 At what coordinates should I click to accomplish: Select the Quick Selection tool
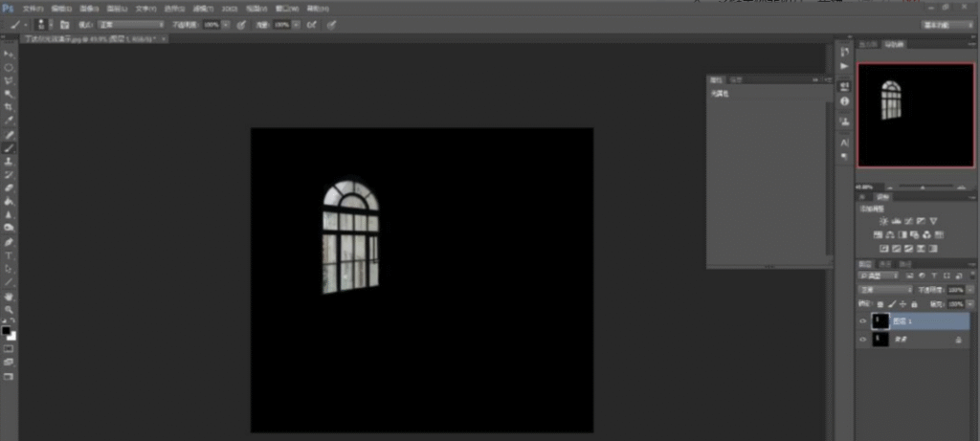(9, 95)
